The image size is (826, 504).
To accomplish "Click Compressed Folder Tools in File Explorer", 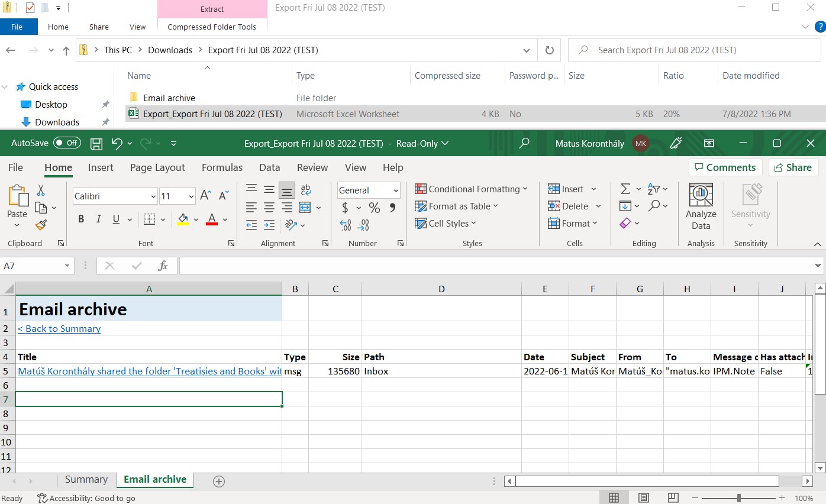I will tap(212, 27).
